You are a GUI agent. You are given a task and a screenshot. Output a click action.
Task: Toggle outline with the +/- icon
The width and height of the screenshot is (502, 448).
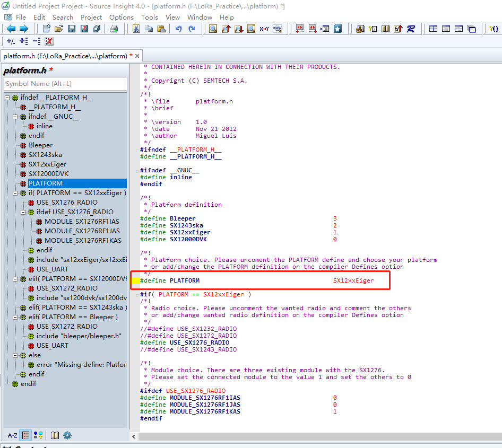click(11, 41)
